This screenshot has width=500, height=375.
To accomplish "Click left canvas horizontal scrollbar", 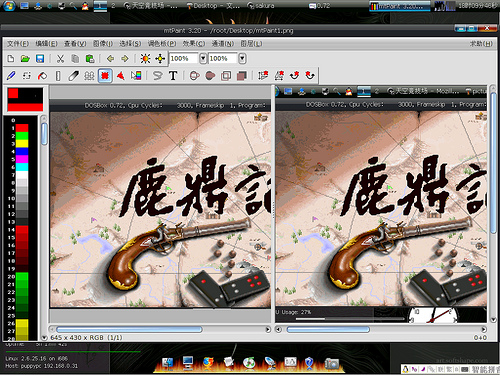I will pos(129,329).
